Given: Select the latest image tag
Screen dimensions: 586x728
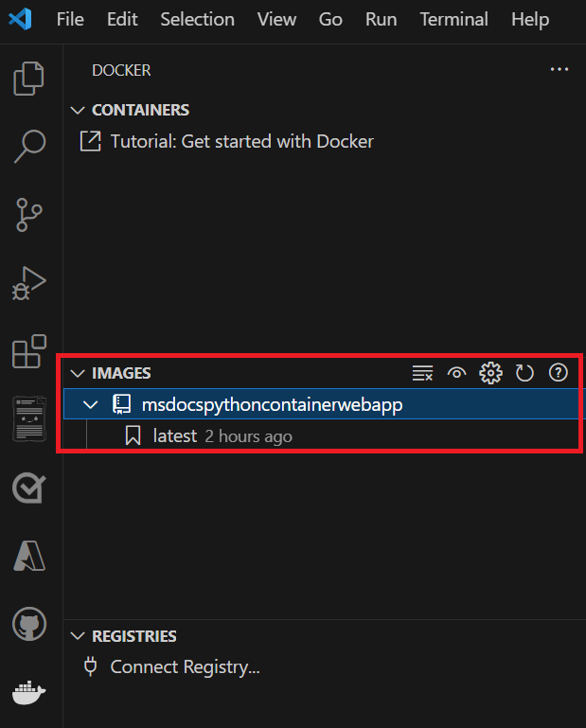Looking at the screenshot, I should 174,436.
